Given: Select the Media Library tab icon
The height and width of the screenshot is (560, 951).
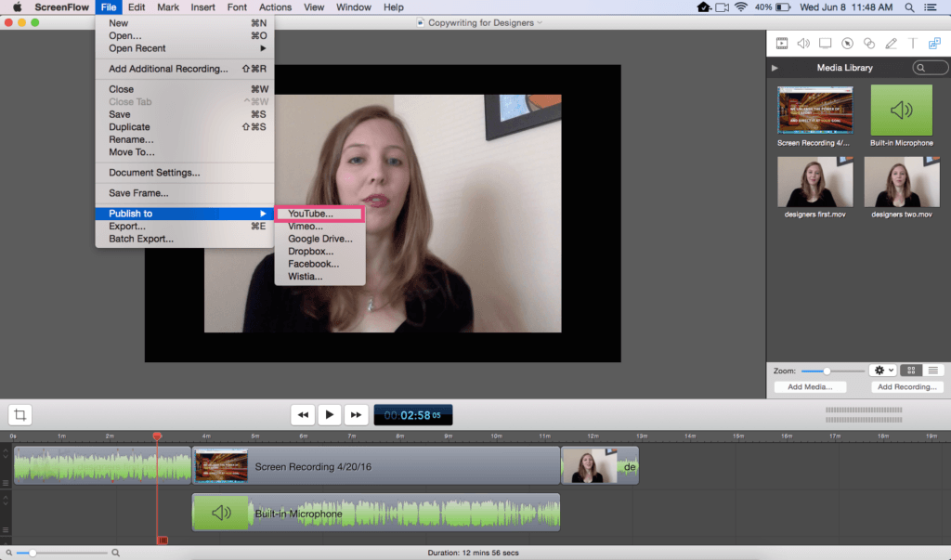Looking at the screenshot, I should point(934,43).
